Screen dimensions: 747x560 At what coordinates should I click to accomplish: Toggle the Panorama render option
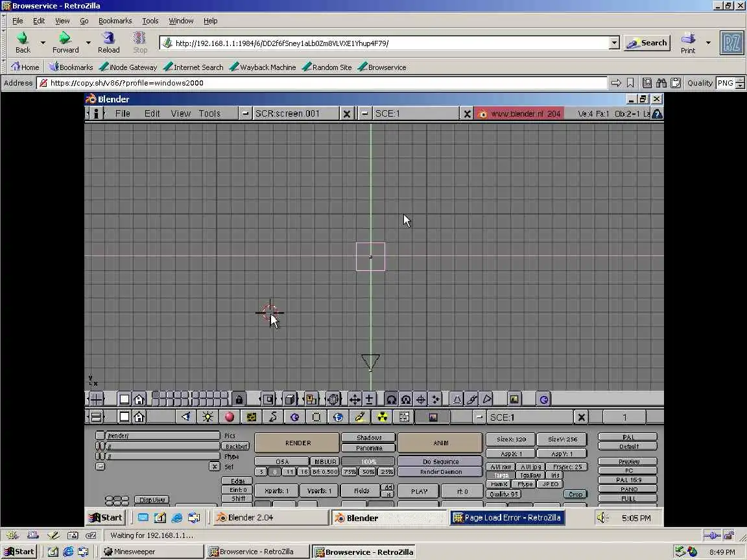[x=369, y=448]
